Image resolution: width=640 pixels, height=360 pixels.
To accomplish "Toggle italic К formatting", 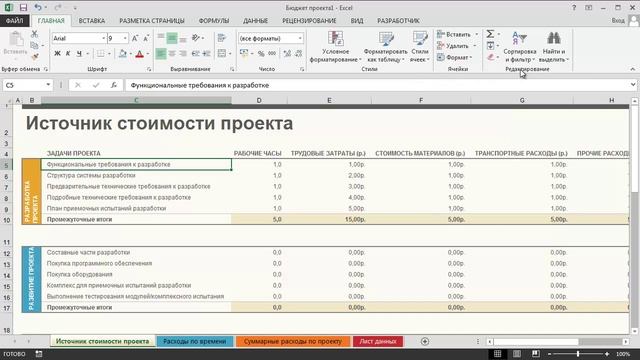I will point(68,53).
